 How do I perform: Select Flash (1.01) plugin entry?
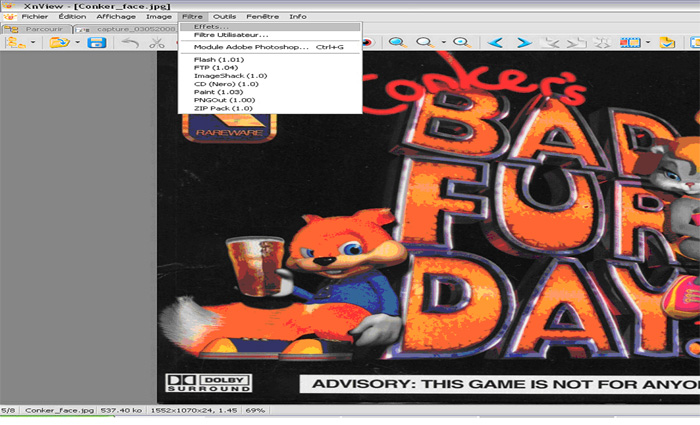pos(270,59)
